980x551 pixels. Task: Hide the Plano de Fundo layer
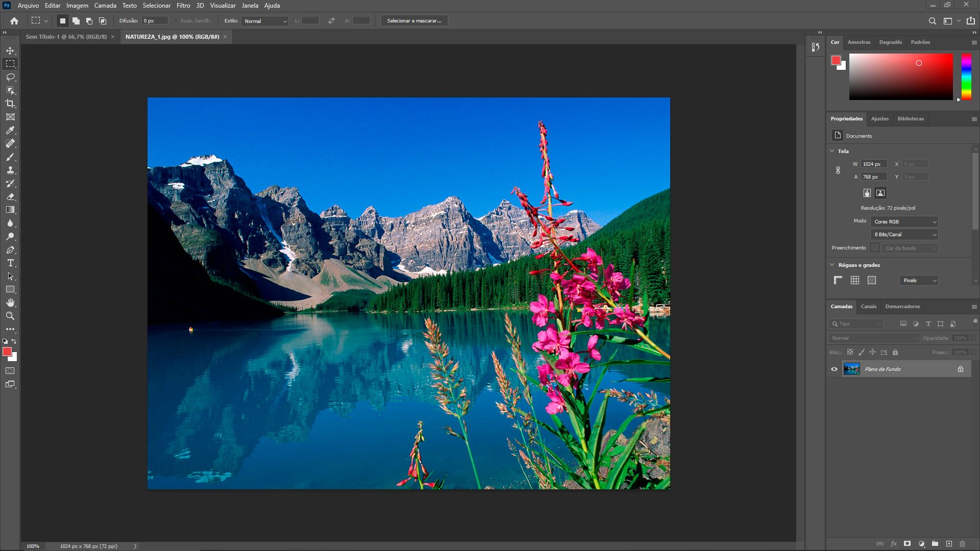834,369
